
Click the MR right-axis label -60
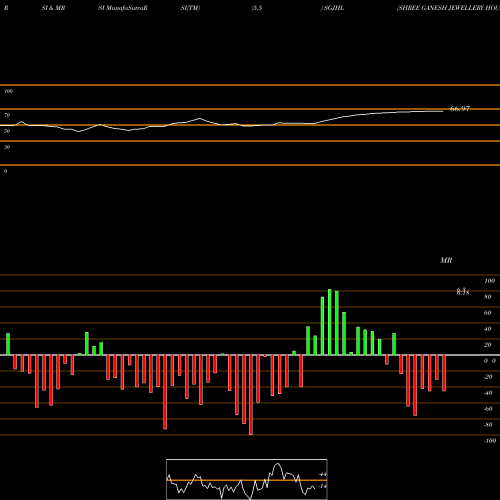pyautogui.click(x=488, y=409)
